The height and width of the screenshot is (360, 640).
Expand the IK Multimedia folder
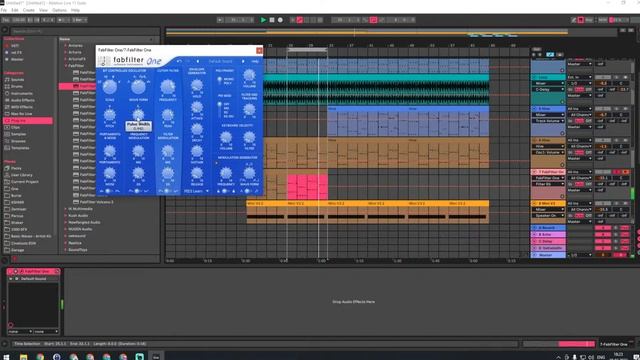point(65,209)
